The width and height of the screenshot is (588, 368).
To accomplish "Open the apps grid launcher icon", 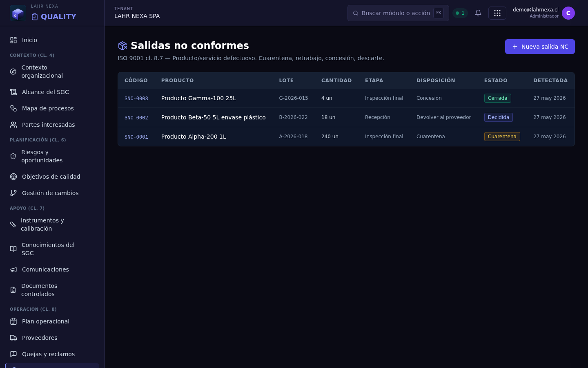I will 497,13.
